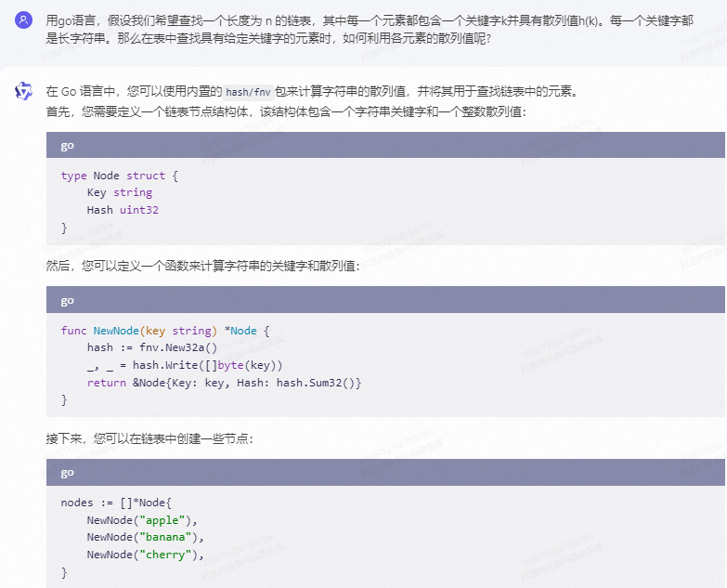The image size is (727, 588).
Task: Click the "go" header above func NewNode
Action: click(x=385, y=299)
